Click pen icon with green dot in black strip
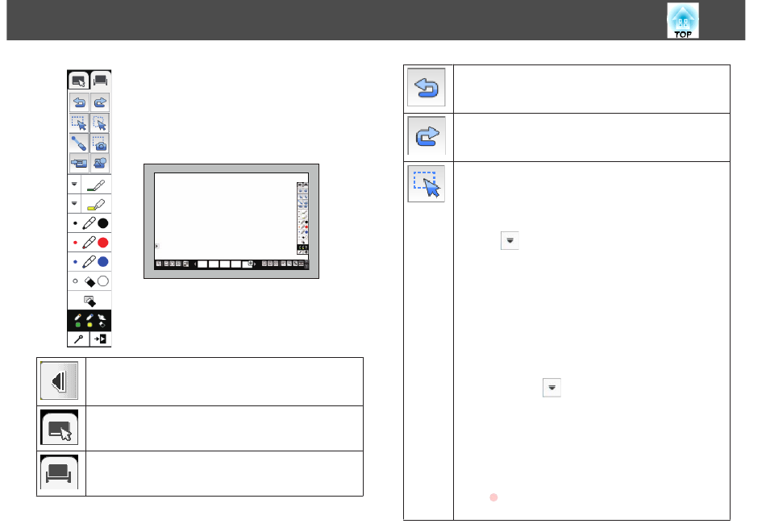766x532 pixels. [x=77, y=321]
